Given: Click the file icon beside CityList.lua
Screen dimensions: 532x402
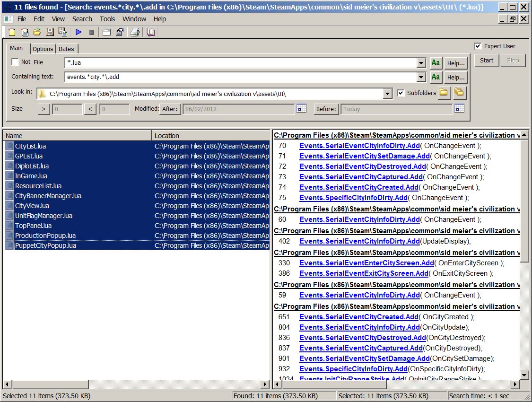Looking at the screenshot, I should click(9, 146).
